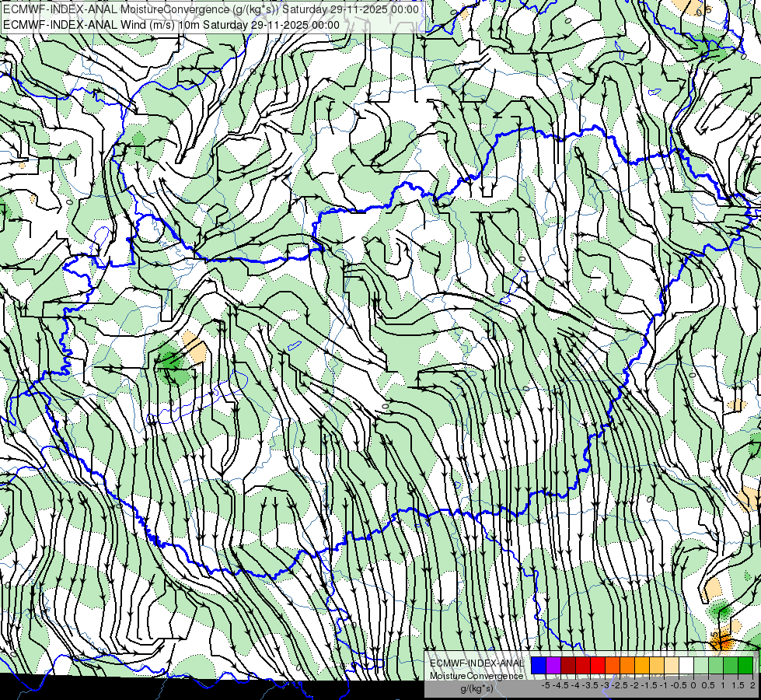The image size is (761, 700).
Task: Click the '2' legend tick label
Action: coord(752,685)
